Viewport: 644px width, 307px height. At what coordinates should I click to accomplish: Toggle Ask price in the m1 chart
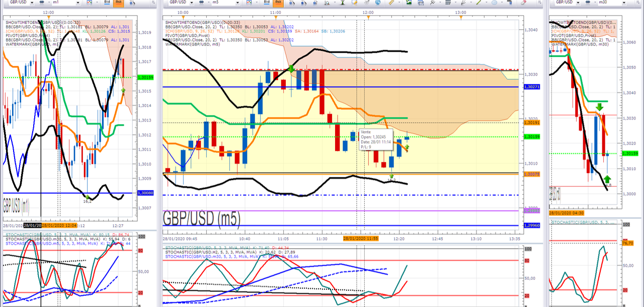119,3
